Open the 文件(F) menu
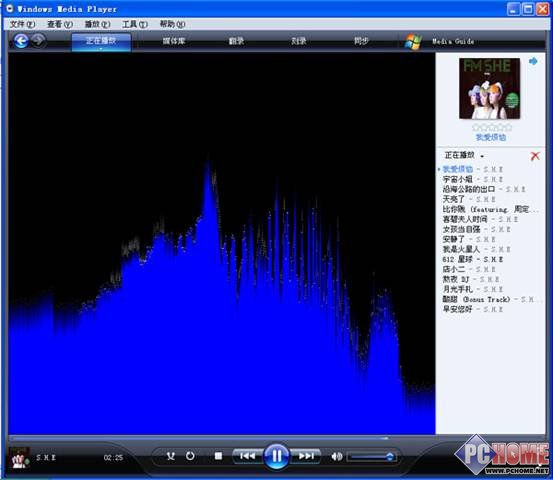 click(x=22, y=24)
